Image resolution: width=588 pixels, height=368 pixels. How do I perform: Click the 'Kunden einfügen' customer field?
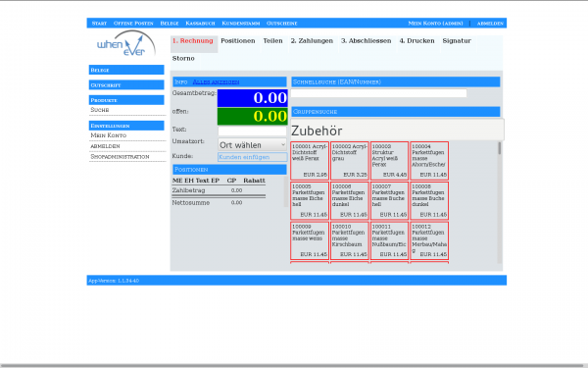click(x=253, y=157)
